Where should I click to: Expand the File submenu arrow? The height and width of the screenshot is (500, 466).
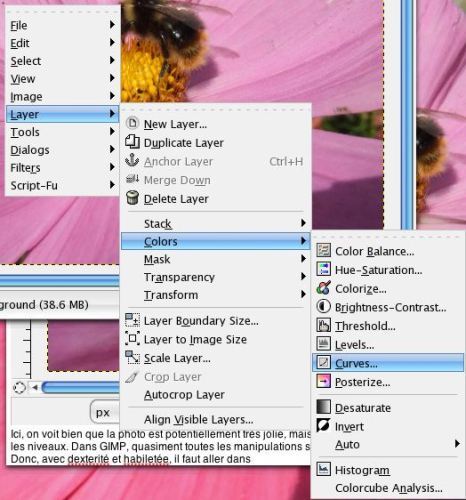[112, 24]
